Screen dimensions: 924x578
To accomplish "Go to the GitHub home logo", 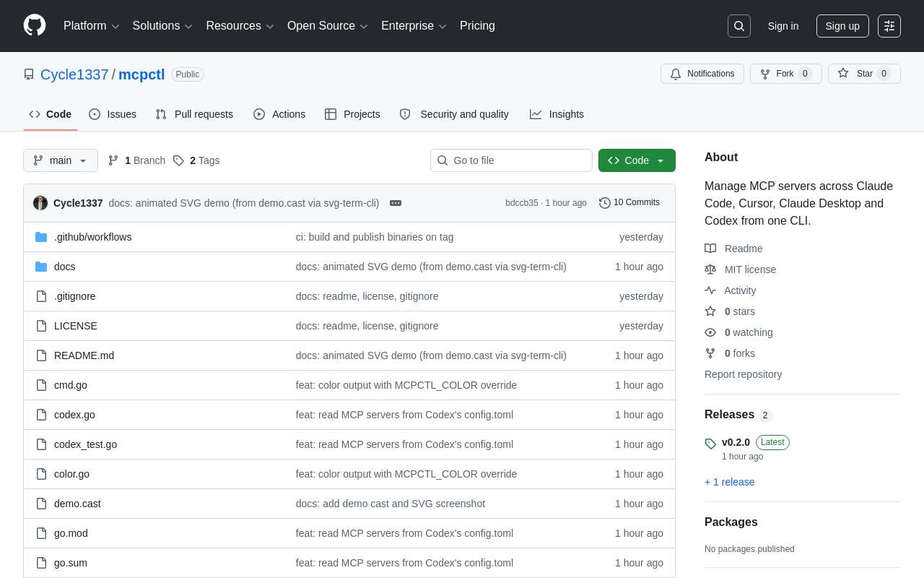I will tap(35, 25).
